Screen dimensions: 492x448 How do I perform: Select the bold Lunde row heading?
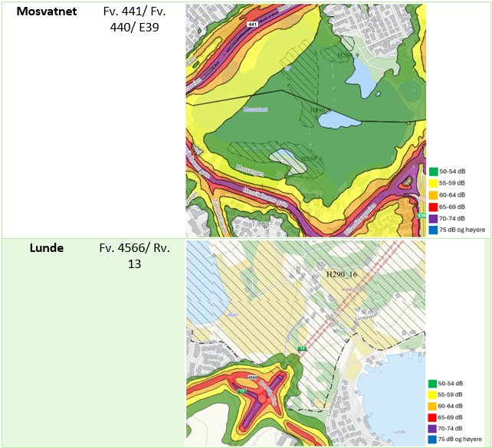[46, 248]
